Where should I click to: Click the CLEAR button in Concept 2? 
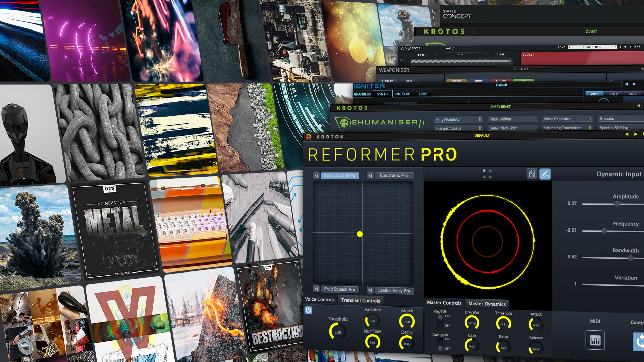click(501, 54)
